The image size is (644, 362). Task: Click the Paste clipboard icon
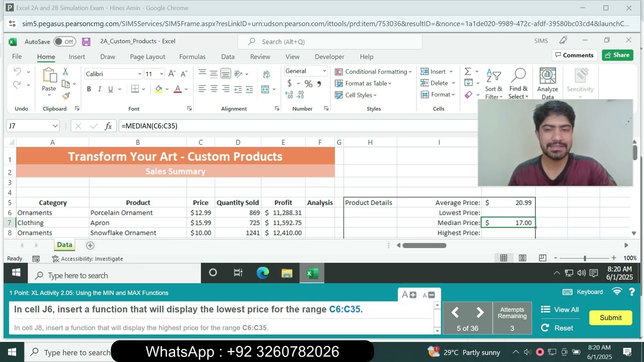point(49,76)
